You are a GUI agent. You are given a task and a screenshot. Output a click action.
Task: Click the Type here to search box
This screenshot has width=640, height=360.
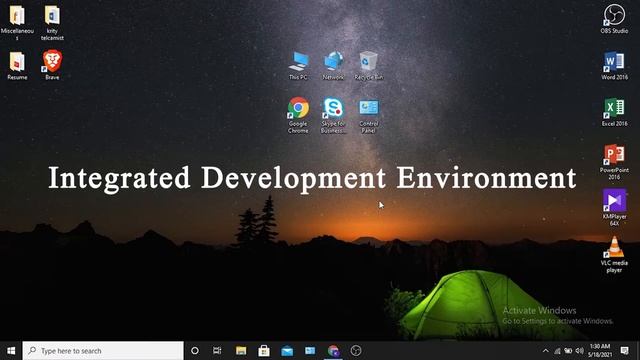pyautogui.click(x=103, y=351)
